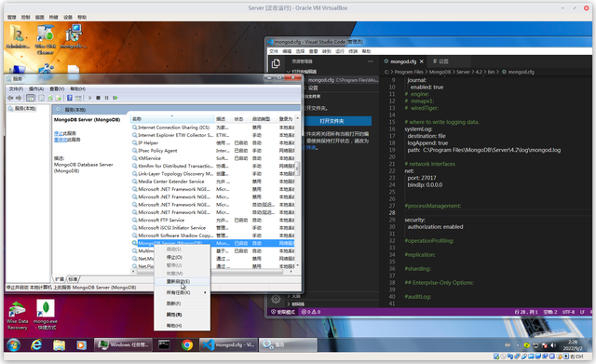Open the command prompt taskbar icon
This screenshot has width=596, height=364.
click(x=164, y=345)
